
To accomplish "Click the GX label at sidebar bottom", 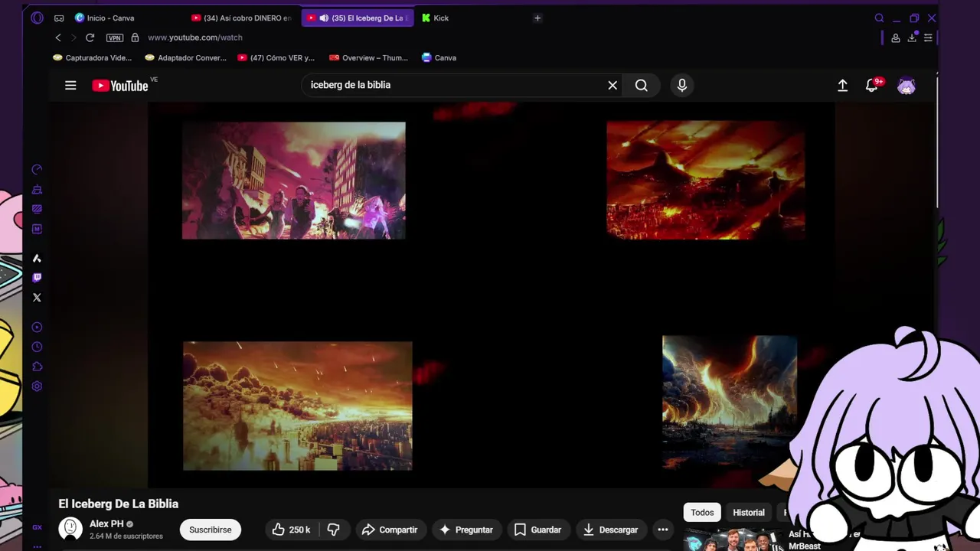I will coord(37,527).
